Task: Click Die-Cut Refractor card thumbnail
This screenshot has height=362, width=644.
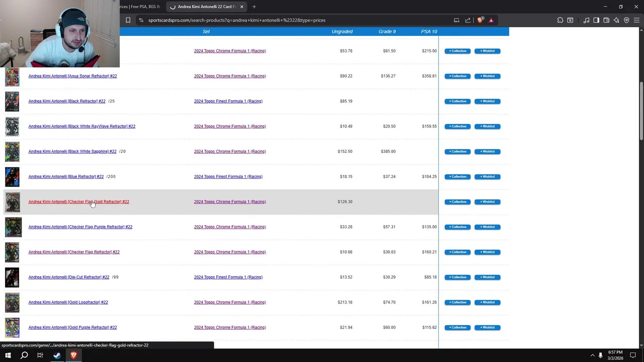Action: (x=12, y=278)
